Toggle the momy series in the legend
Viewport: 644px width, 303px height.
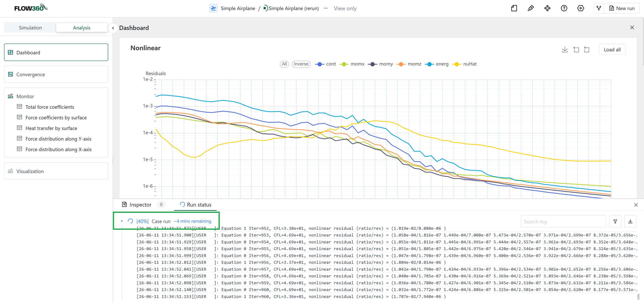point(381,64)
